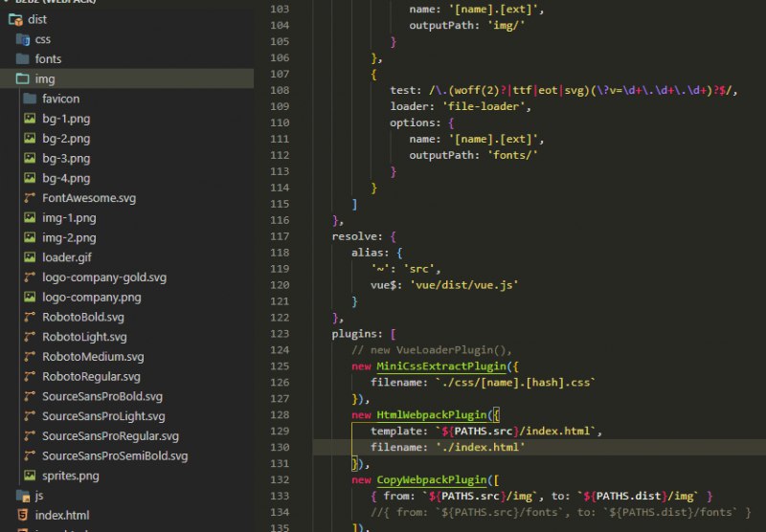Click the SVG icon of RobotoBold.svg

pos(30,317)
